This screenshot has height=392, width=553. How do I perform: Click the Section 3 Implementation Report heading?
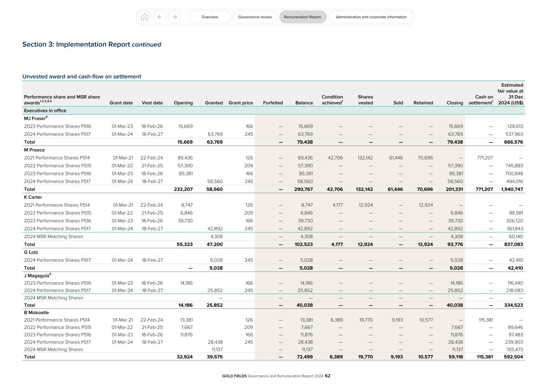click(92, 45)
